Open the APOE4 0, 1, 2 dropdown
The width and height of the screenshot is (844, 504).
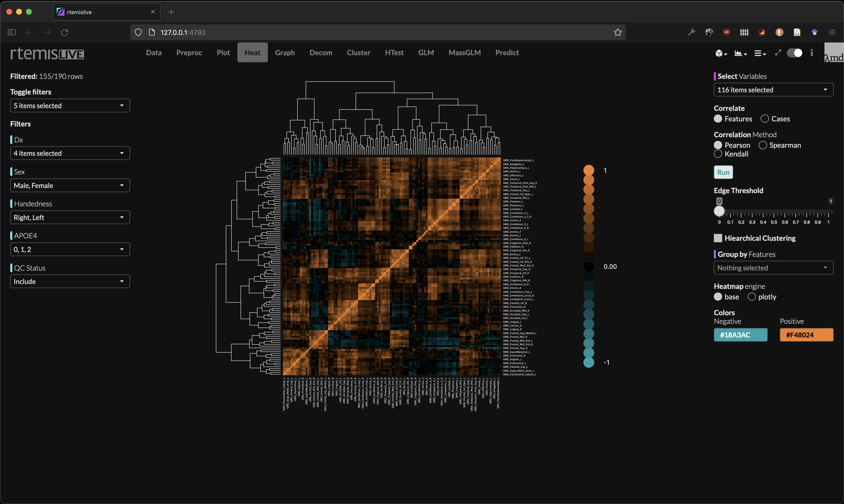[70, 249]
